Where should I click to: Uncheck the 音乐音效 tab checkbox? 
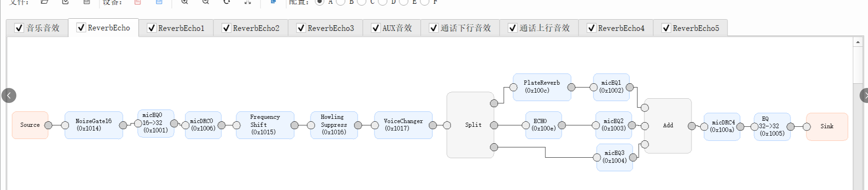tap(19, 28)
